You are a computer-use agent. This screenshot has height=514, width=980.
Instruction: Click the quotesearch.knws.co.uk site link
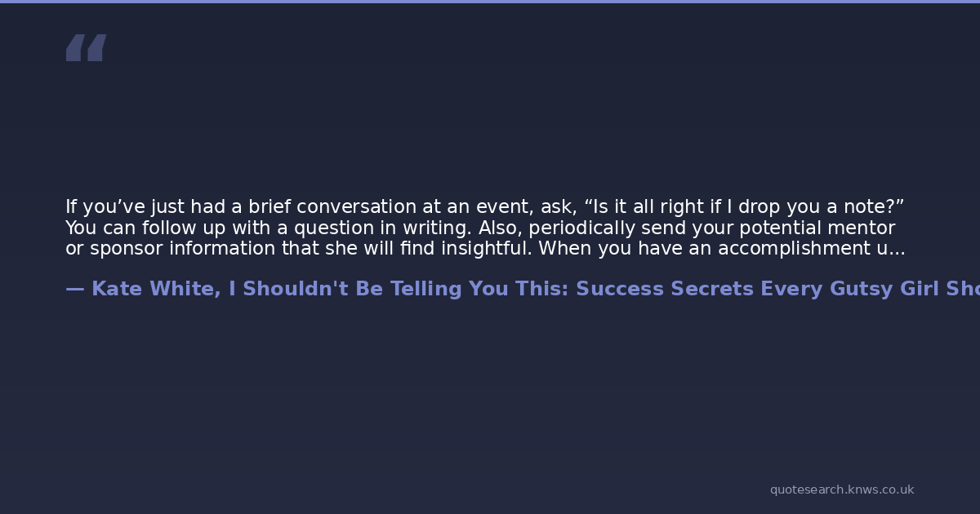[x=841, y=490]
